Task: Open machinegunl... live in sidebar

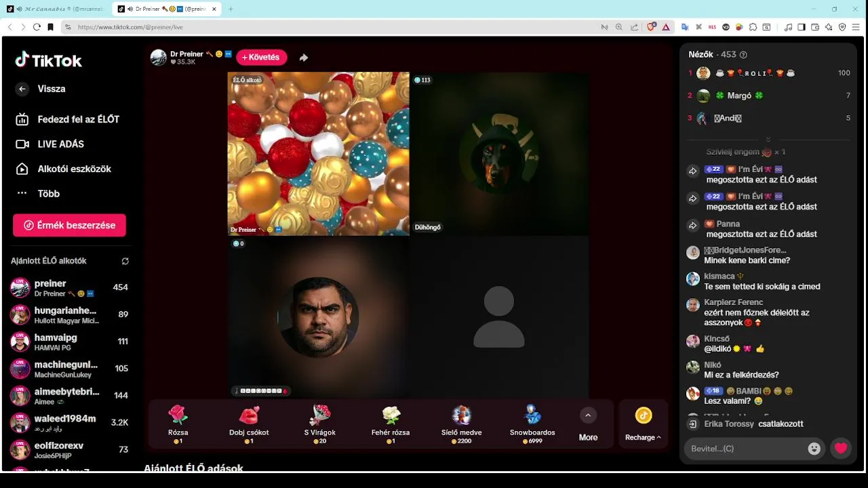Action: (x=69, y=369)
